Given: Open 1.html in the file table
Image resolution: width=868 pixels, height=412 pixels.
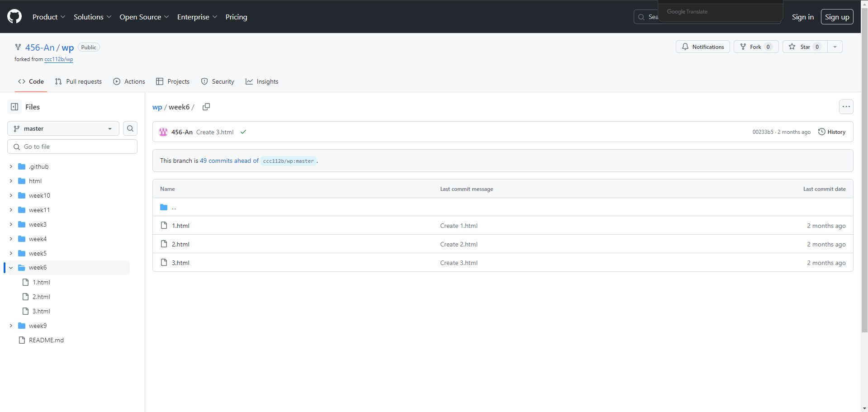Looking at the screenshot, I should point(180,226).
